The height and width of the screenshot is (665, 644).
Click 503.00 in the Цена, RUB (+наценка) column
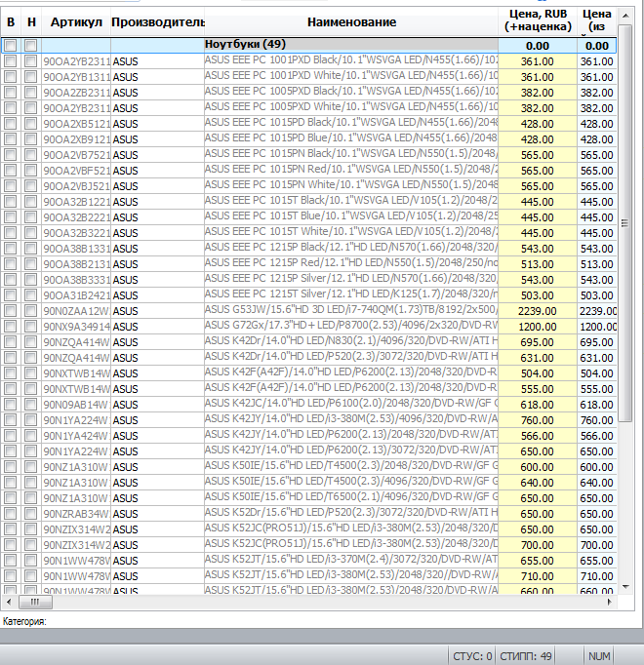coord(538,295)
